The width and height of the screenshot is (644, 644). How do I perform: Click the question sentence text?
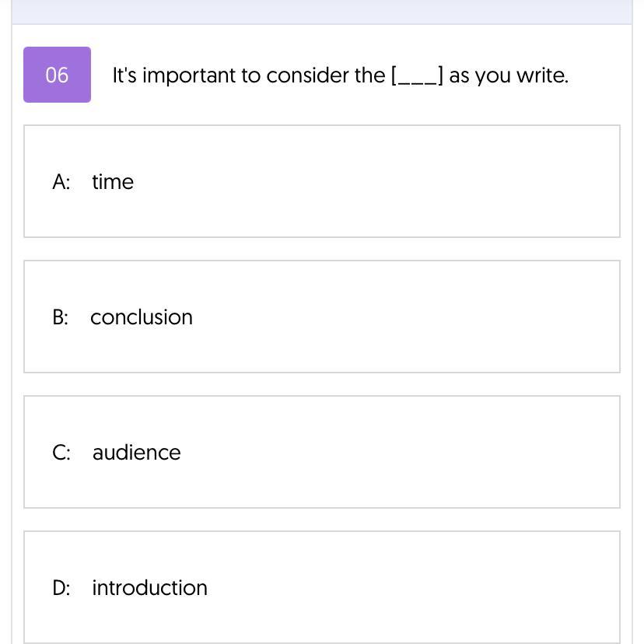pos(340,75)
